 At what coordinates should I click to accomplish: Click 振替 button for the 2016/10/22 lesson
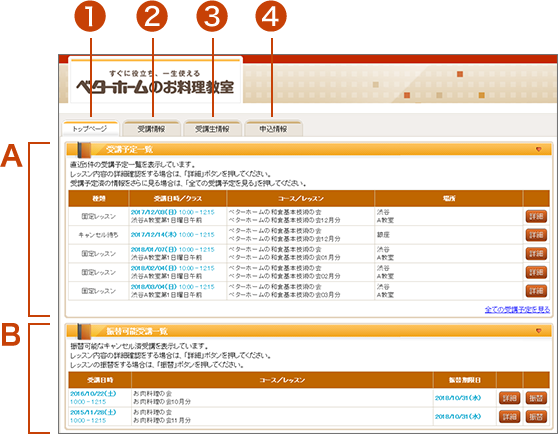536,398
